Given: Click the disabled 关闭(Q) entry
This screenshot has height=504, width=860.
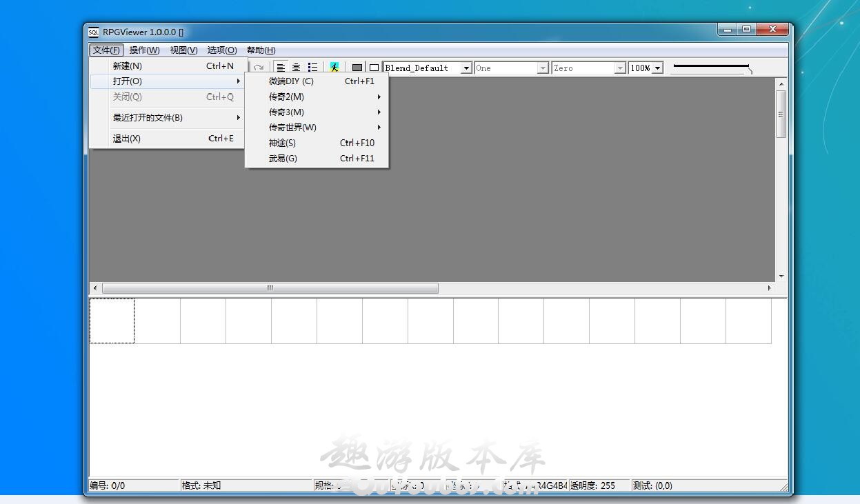Looking at the screenshot, I should tap(168, 97).
